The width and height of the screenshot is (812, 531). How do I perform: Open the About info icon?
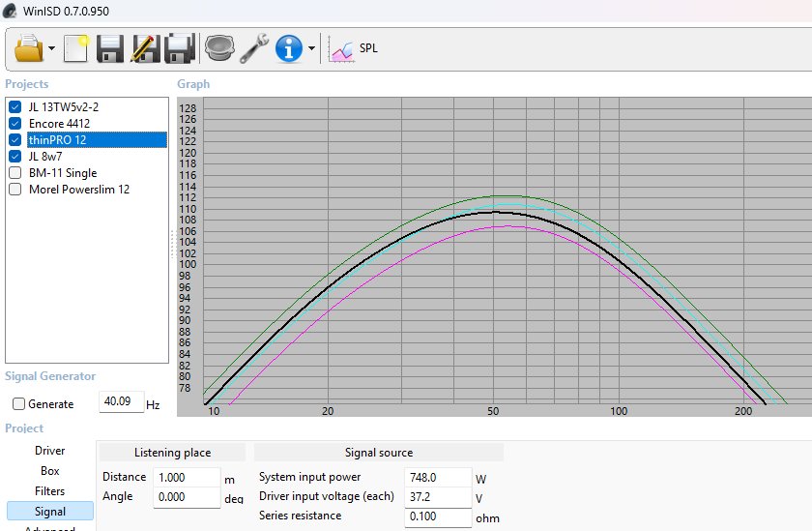[x=289, y=48]
